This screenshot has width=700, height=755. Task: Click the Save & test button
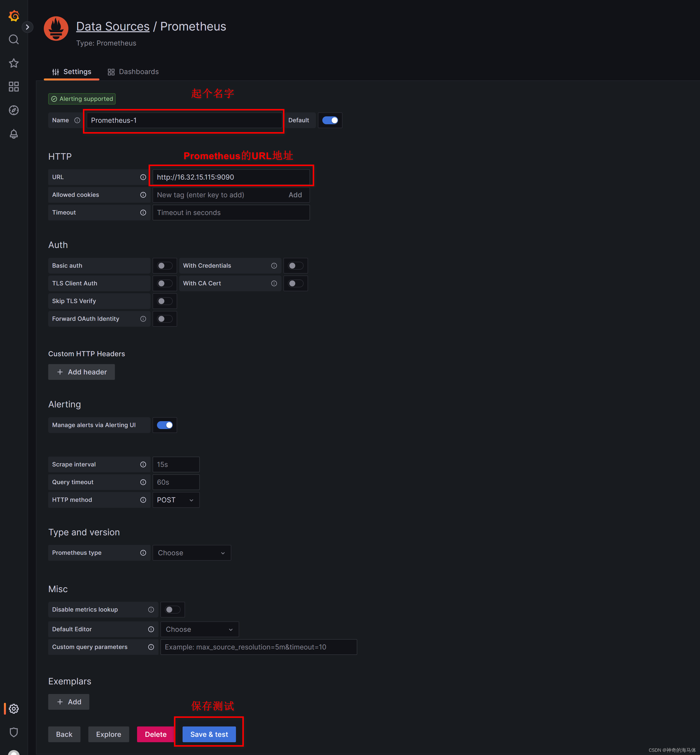[x=209, y=734]
